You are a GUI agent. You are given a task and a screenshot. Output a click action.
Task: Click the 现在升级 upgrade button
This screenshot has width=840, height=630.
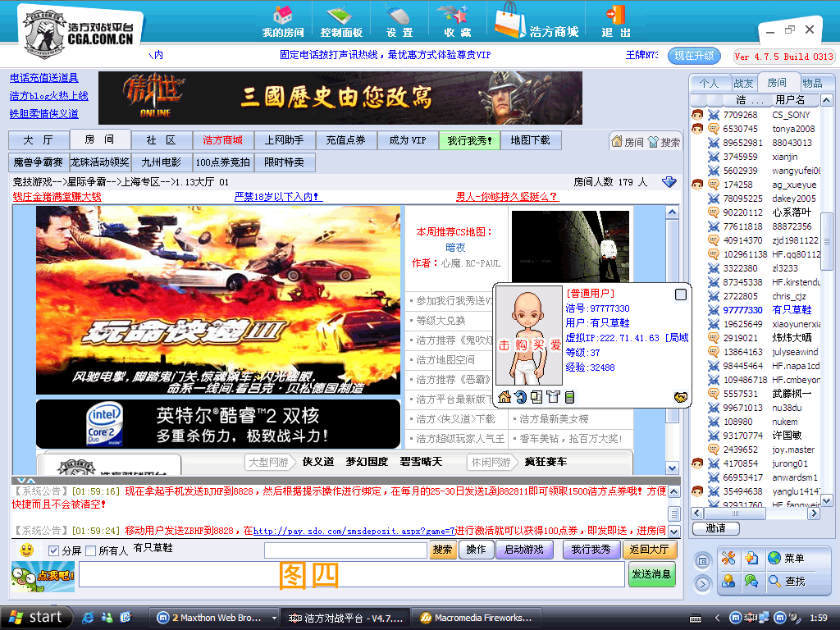694,56
